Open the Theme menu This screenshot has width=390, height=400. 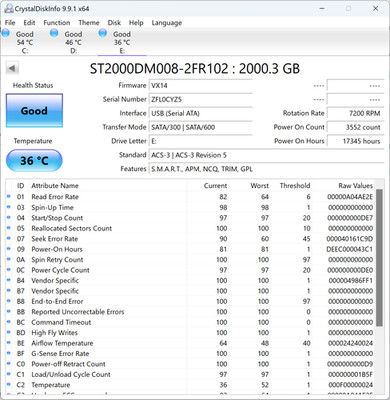click(x=89, y=23)
